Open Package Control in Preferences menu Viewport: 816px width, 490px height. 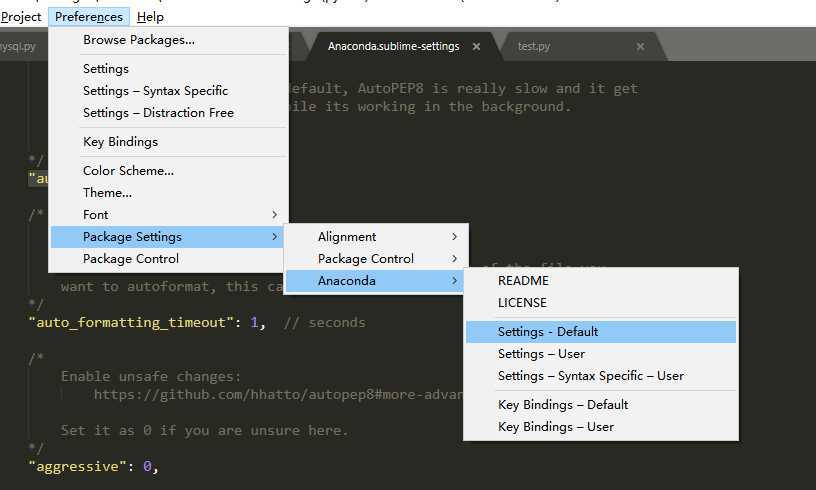pos(169,259)
